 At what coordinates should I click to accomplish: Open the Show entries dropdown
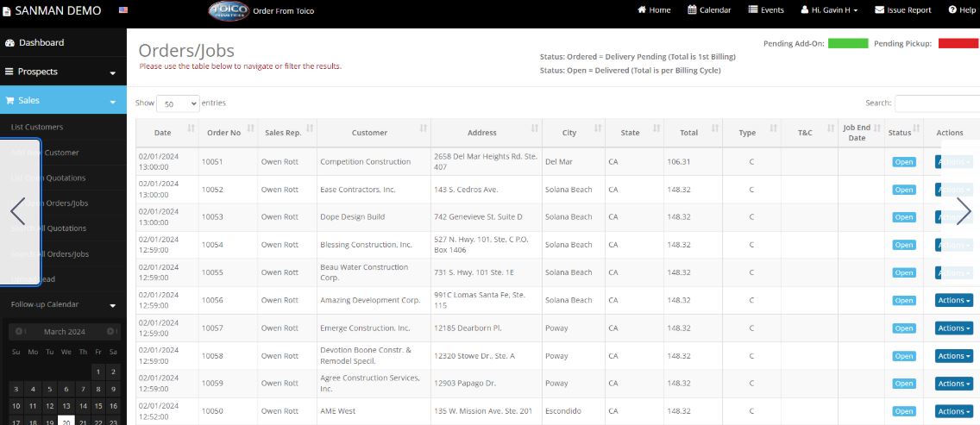pos(178,103)
